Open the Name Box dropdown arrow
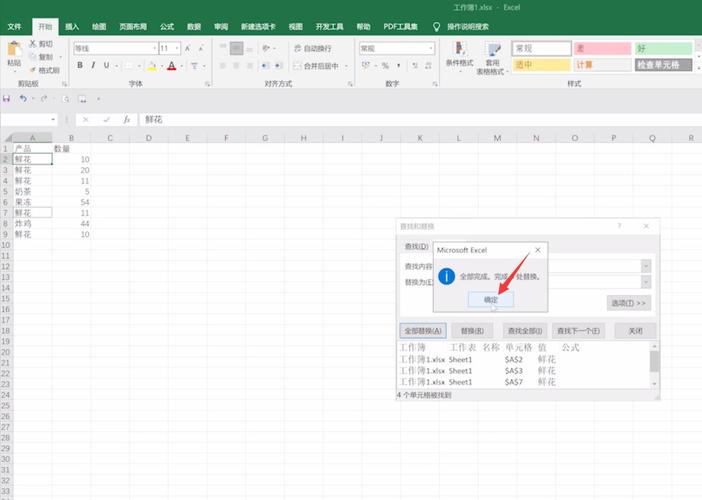Viewport: 702px width, 500px height. pyautogui.click(x=53, y=120)
